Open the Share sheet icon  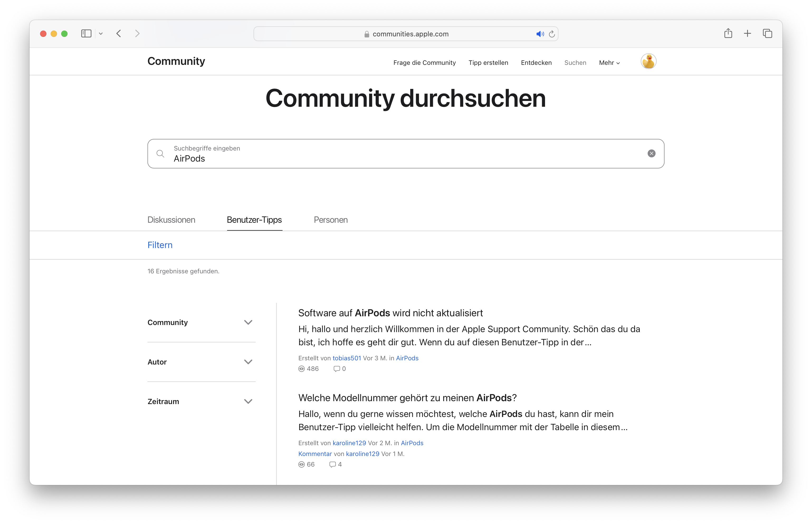tap(728, 33)
